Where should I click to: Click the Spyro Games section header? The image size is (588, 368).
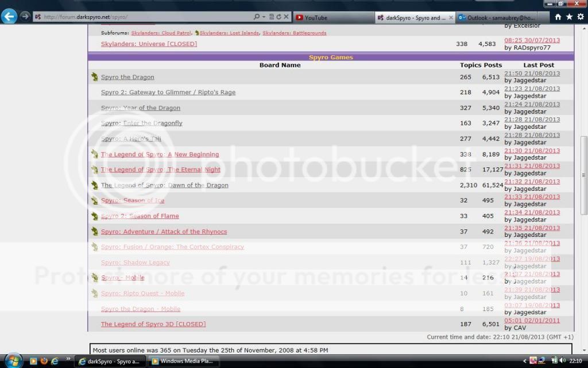coord(331,57)
